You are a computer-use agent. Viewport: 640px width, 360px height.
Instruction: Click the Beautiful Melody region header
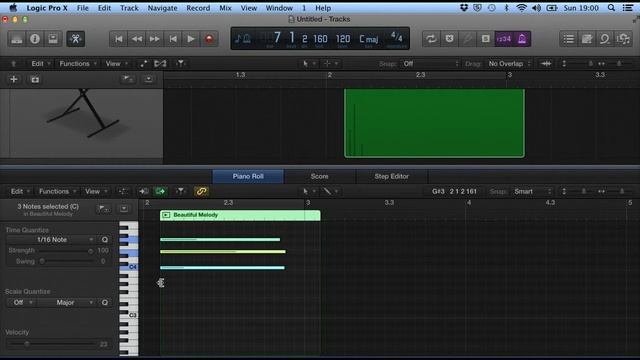[x=240, y=215]
